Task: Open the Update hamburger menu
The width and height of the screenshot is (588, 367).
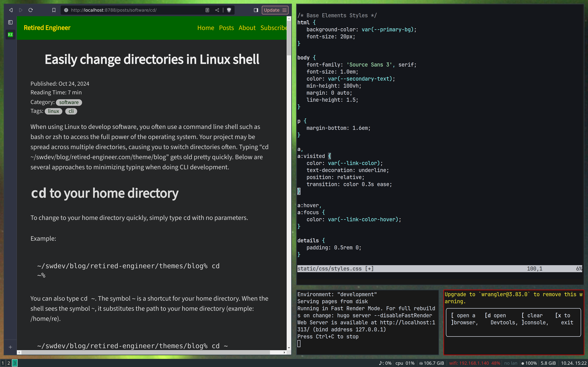Action: pyautogui.click(x=285, y=10)
